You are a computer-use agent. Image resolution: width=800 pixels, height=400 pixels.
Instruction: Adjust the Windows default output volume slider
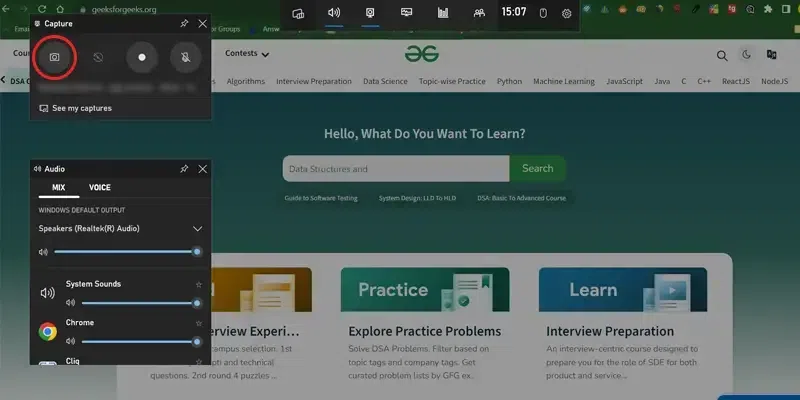[126, 252]
